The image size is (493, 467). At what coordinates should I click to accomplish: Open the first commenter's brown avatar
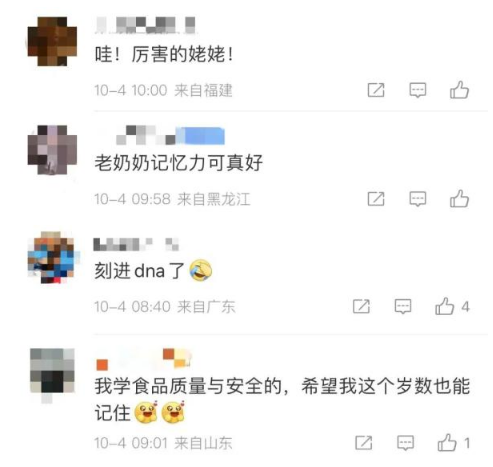click(52, 41)
